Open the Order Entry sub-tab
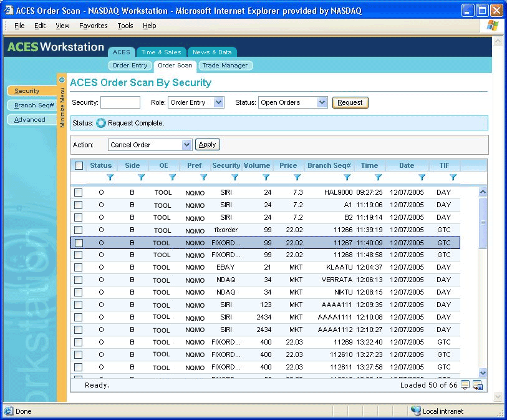 [x=130, y=66]
